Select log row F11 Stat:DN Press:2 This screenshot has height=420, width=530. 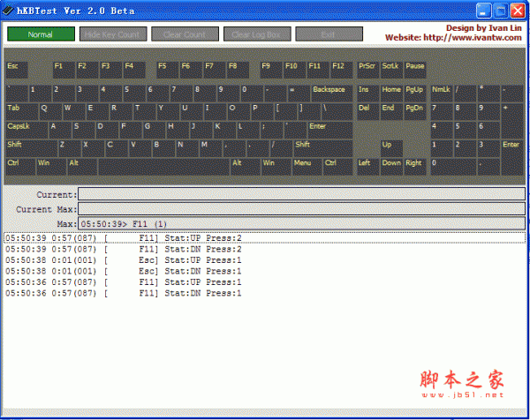coord(265,249)
